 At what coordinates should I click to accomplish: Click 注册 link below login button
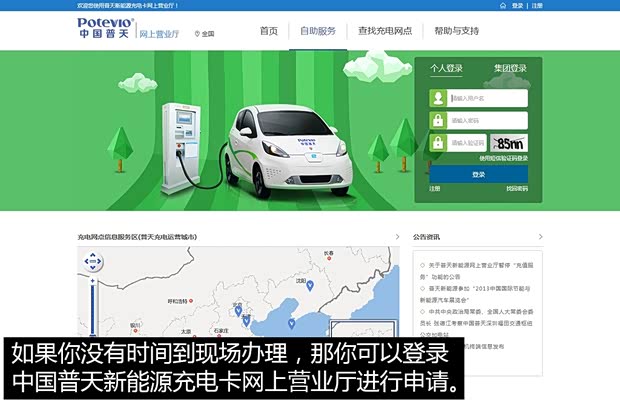point(435,189)
